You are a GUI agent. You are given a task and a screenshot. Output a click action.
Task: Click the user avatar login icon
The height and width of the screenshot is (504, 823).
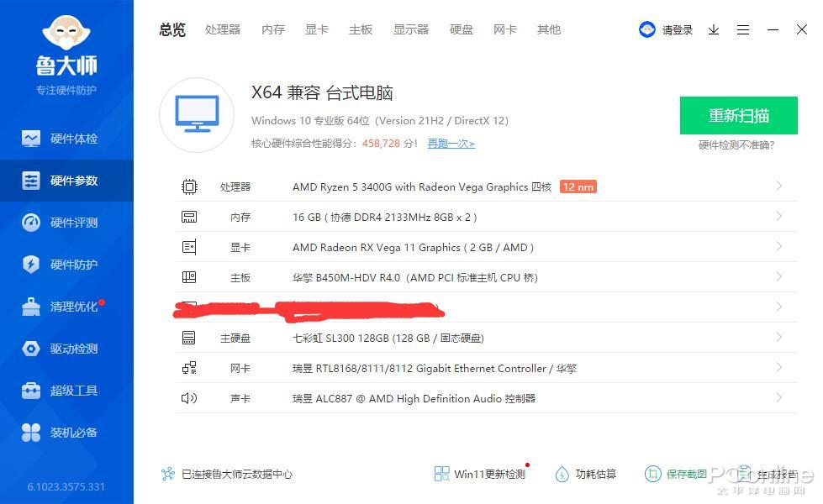(x=647, y=29)
